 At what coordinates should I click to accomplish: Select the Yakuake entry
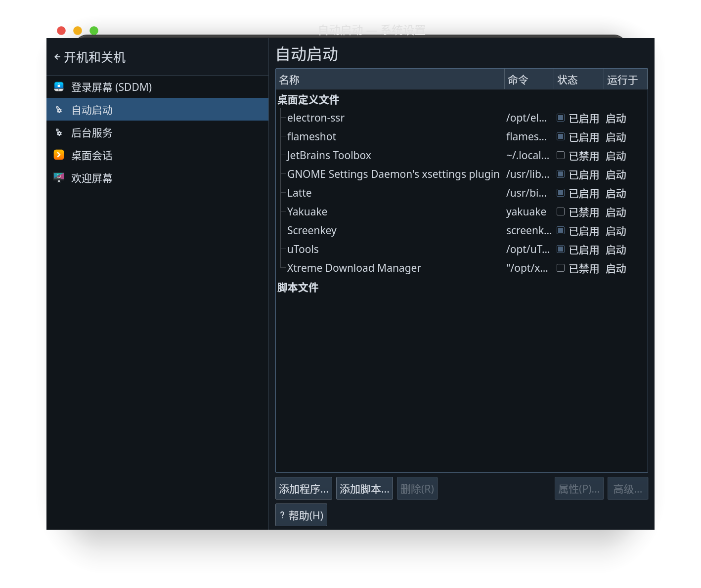click(307, 212)
